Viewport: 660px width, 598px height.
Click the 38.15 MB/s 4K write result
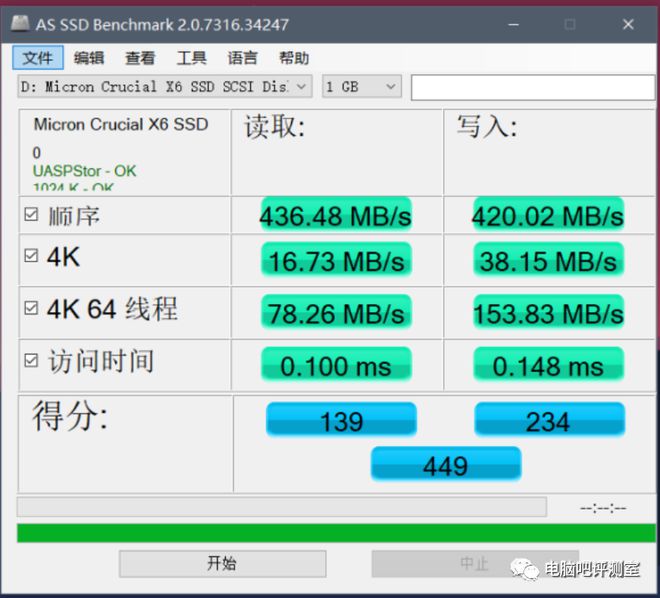(548, 260)
